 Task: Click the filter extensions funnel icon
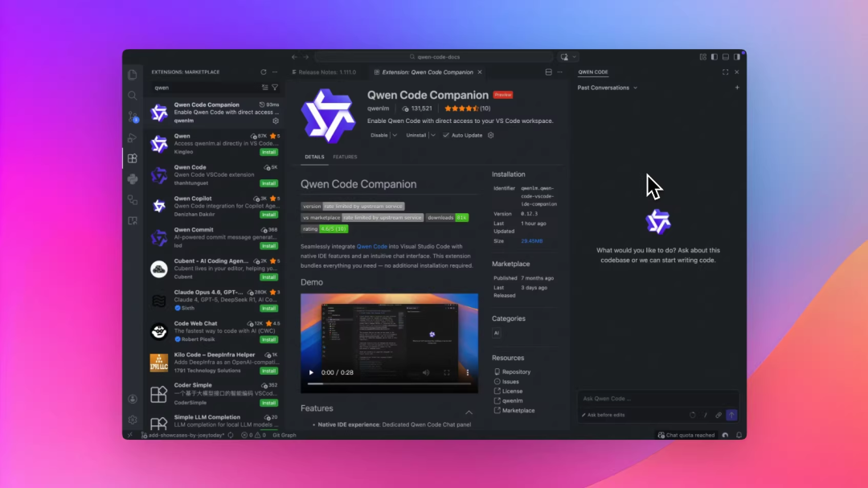275,88
